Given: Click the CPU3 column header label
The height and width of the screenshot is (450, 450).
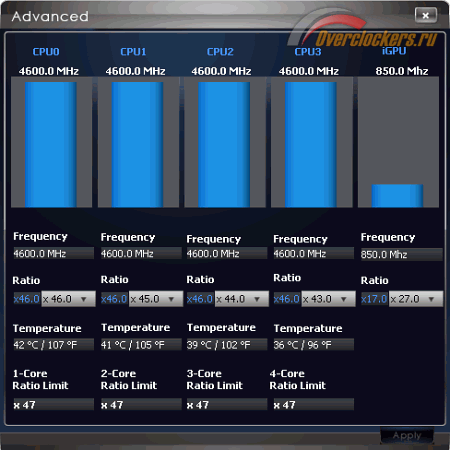Looking at the screenshot, I should [x=308, y=52].
